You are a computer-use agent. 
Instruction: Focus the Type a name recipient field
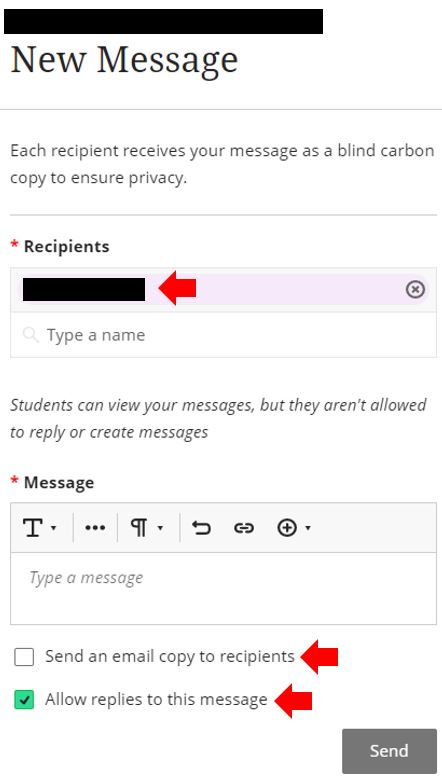click(224, 335)
